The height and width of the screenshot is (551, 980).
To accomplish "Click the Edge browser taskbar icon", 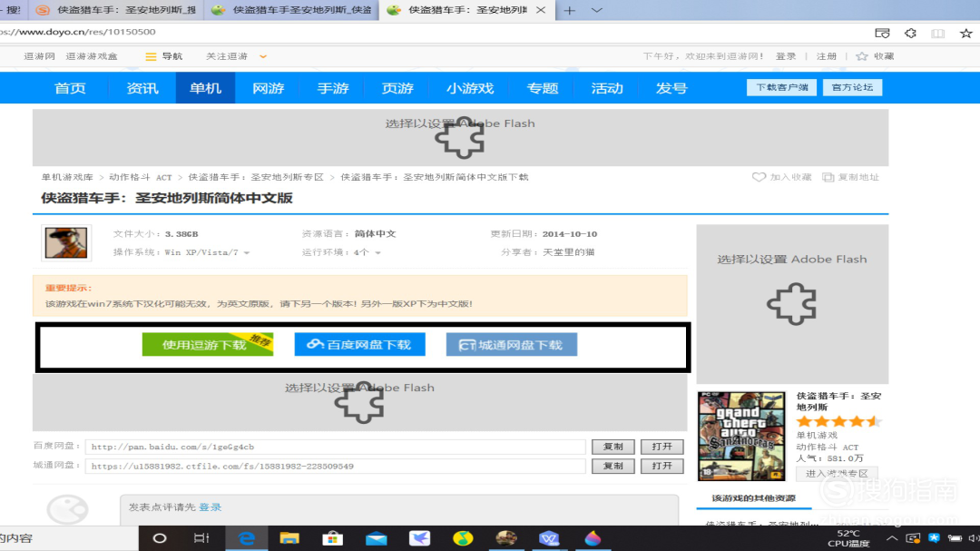I will 246,538.
